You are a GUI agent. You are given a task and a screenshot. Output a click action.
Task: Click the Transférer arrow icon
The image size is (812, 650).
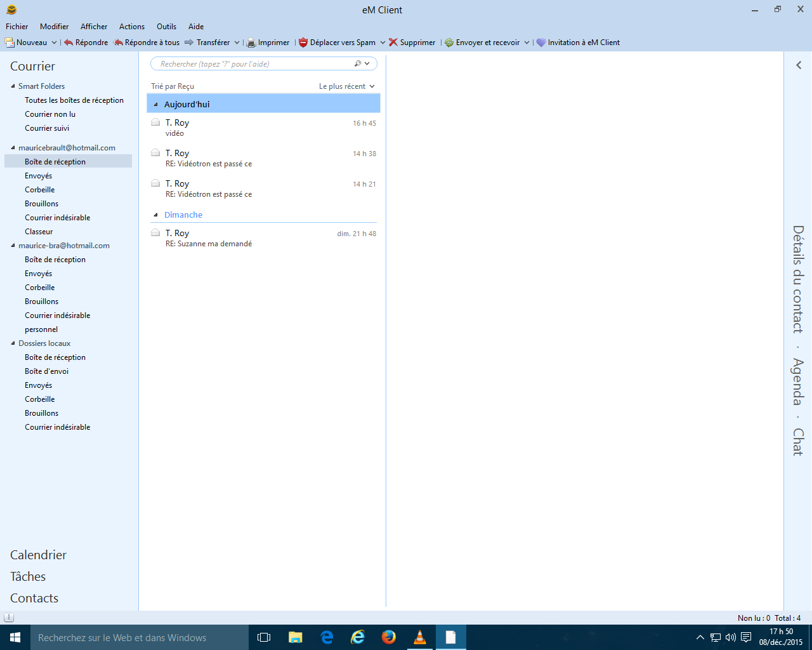click(x=189, y=43)
